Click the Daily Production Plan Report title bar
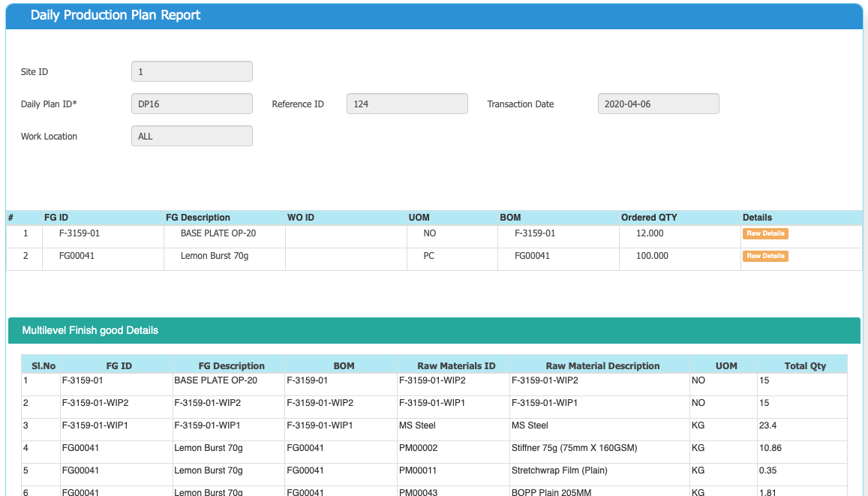Viewport: 868px width, 496px height. point(113,15)
